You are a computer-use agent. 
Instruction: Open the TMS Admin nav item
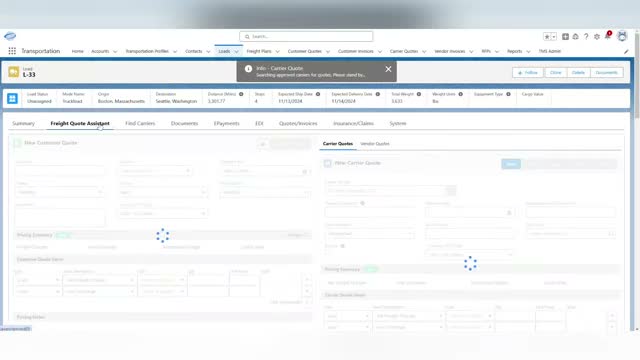tap(549, 51)
